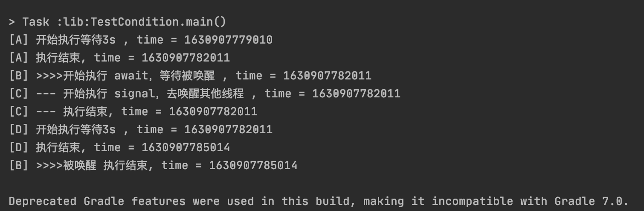
Task: Click the >>>>被唤醒 text in the last B line
Action: click(x=66, y=165)
